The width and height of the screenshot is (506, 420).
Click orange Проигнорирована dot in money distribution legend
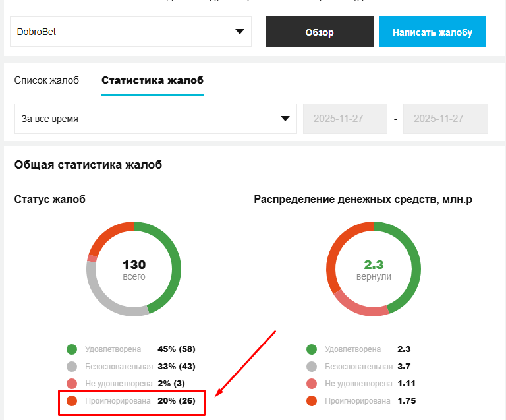pyautogui.click(x=312, y=401)
